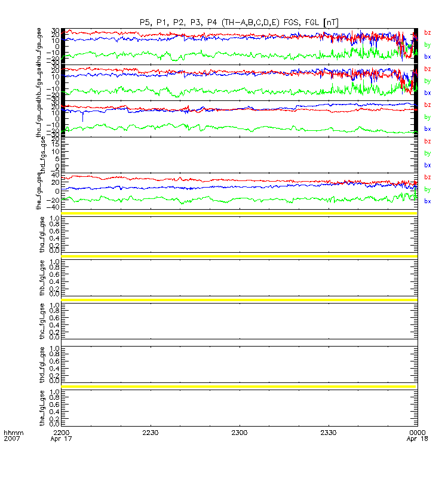Select the 'bx' legend label of the thb_fgs panel
The image size is (448, 478).
click(427, 93)
